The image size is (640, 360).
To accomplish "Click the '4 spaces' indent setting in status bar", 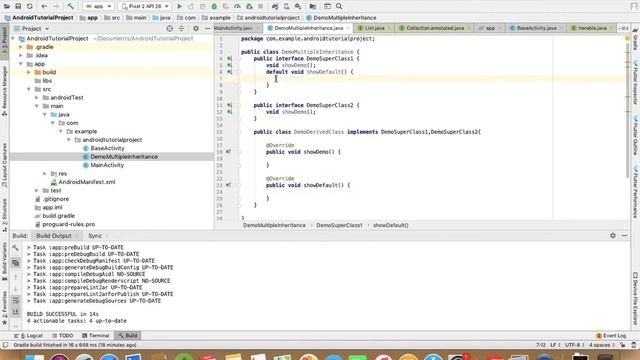I will [599, 345].
